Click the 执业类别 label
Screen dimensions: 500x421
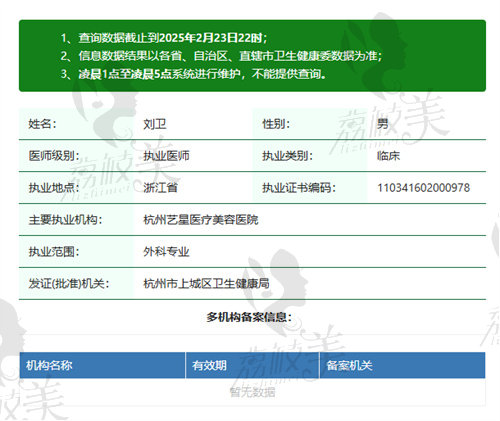(287, 156)
